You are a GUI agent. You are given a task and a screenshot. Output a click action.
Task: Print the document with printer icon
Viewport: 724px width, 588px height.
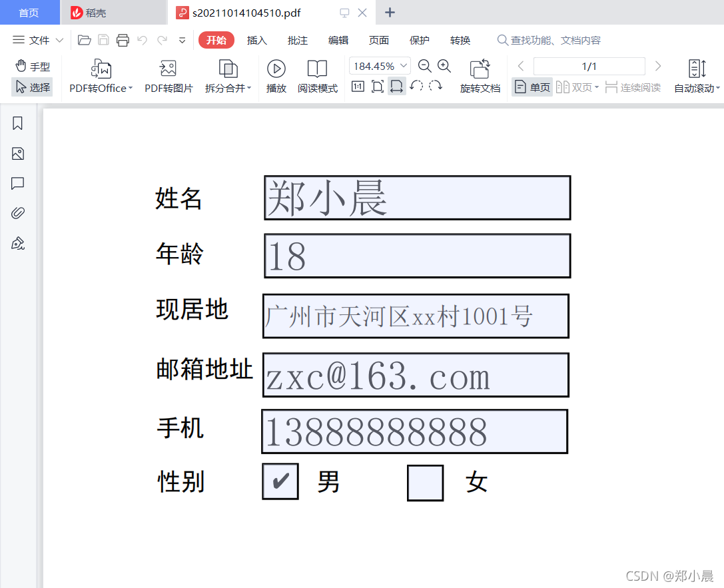click(123, 40)
